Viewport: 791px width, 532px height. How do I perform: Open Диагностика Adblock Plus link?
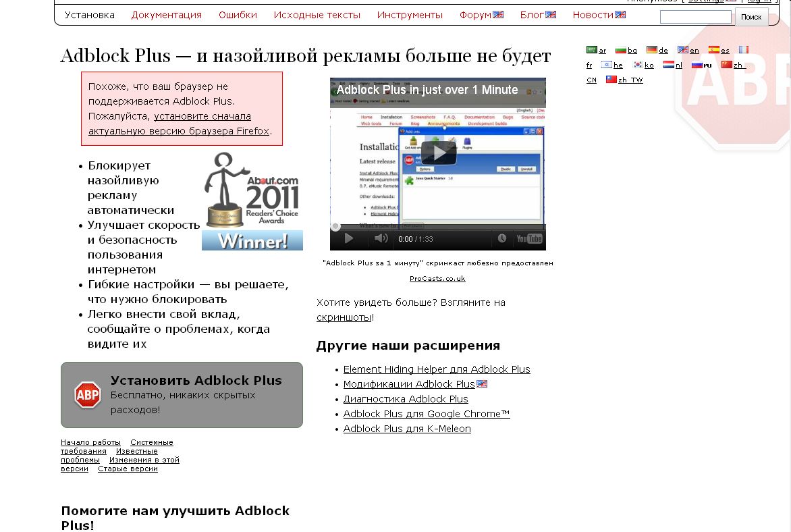coord(406,399)
